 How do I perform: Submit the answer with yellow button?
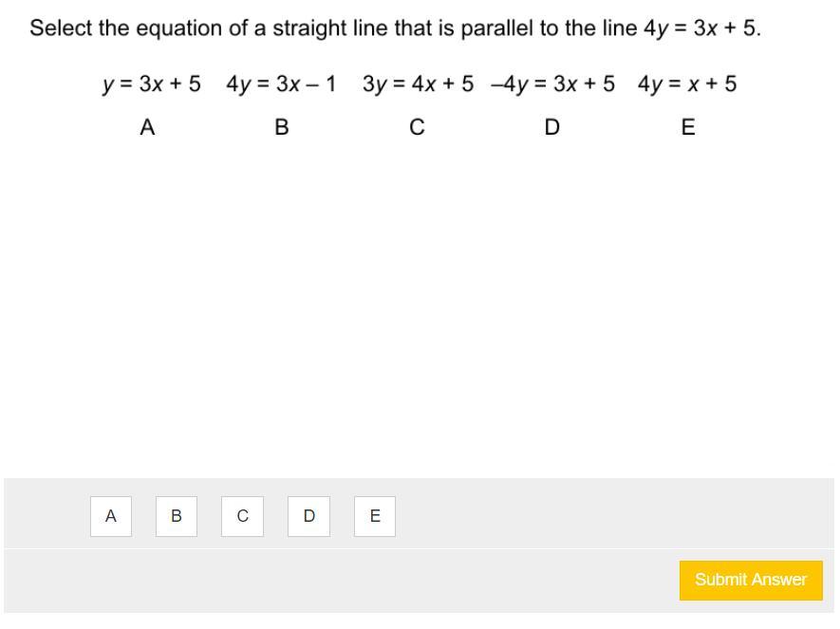(751, 581)
